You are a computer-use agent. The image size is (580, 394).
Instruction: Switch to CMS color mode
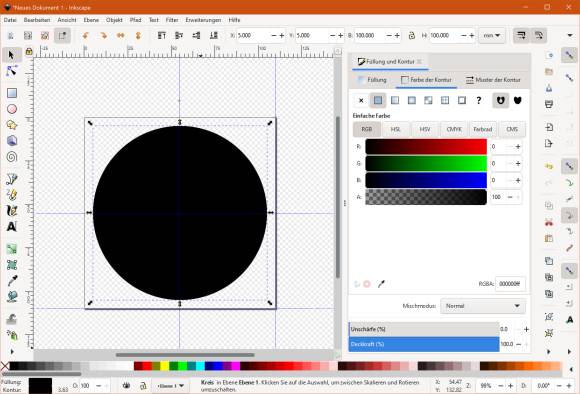(x=512, y=129)
